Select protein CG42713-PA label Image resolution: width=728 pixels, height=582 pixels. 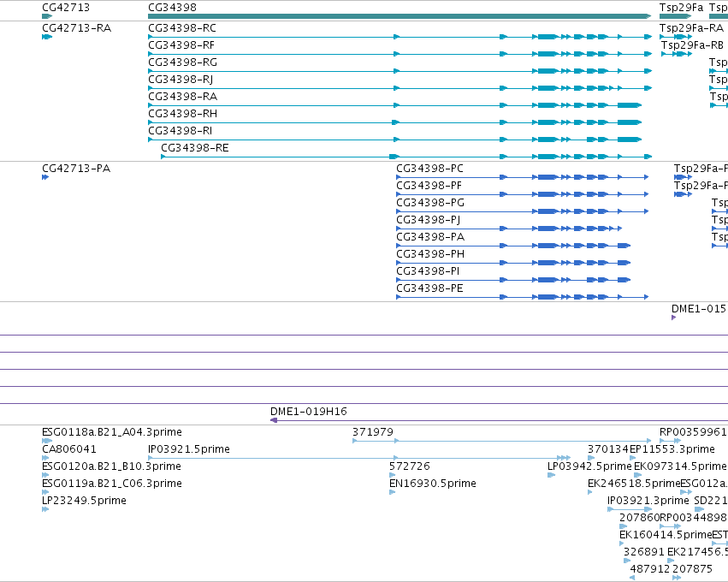tap(76, 168)
